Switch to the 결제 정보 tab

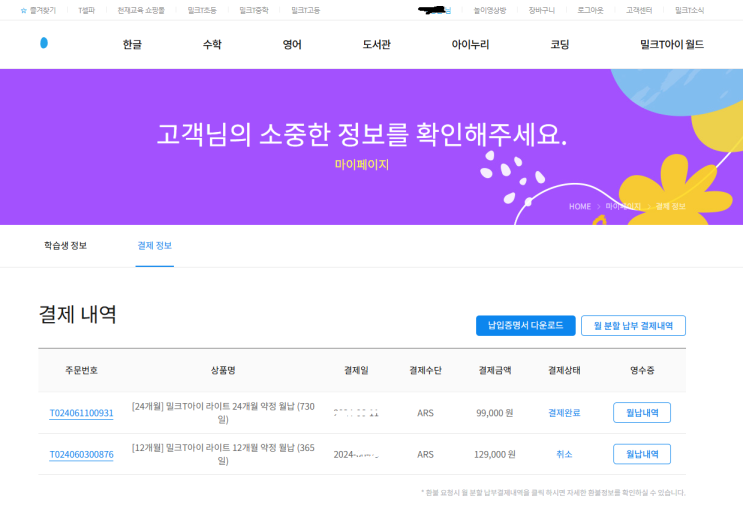[154, 246]
